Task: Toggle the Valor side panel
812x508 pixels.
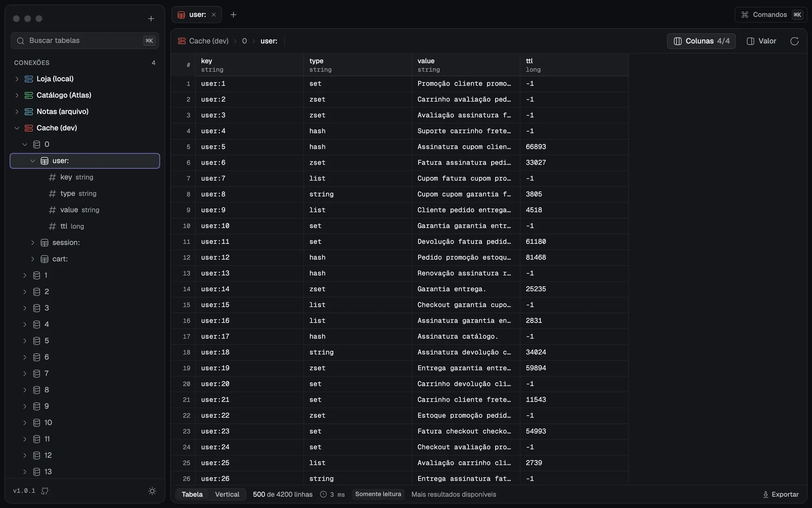Action: 761,41
